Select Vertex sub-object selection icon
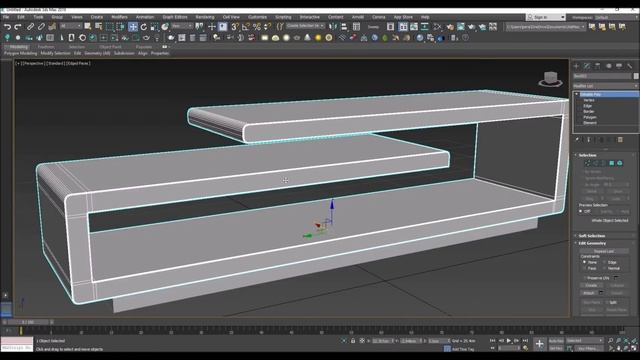Viewport: 640px width, 360px height. pyautogui.click(x=587, y=163)
